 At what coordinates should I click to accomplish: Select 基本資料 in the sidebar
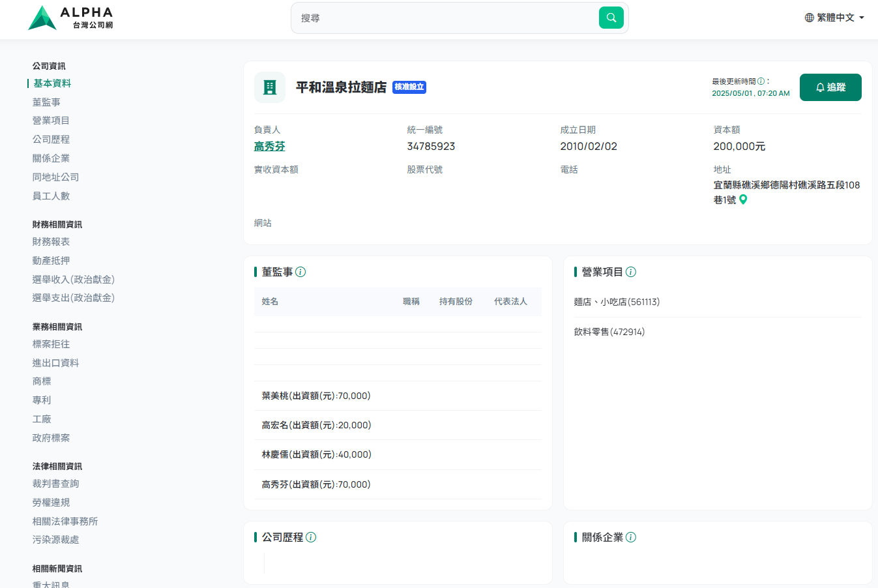[52, 83]
